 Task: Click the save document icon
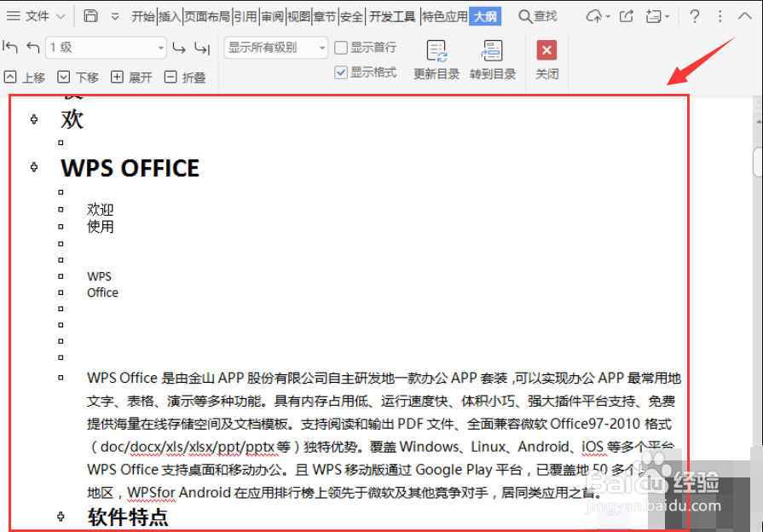(90, 16)
